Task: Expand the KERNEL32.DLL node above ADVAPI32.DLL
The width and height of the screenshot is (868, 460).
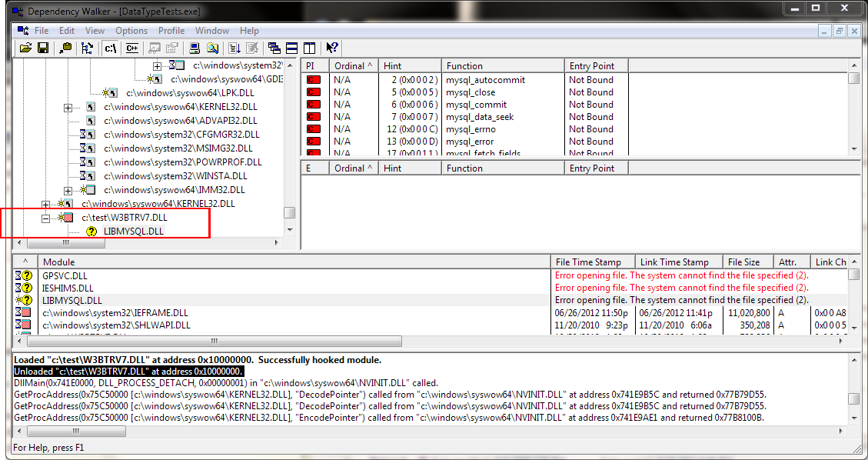Action: pyautogui.click(x=68, y=108)
